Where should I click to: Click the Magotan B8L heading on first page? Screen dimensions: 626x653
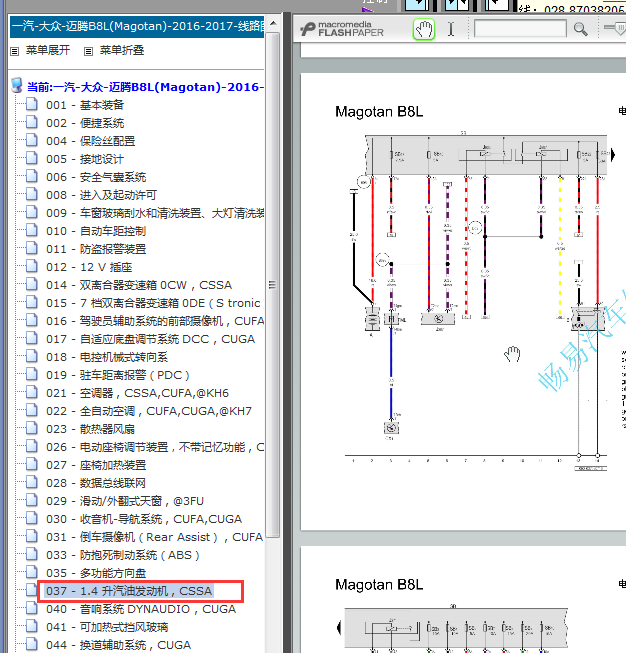379,112
